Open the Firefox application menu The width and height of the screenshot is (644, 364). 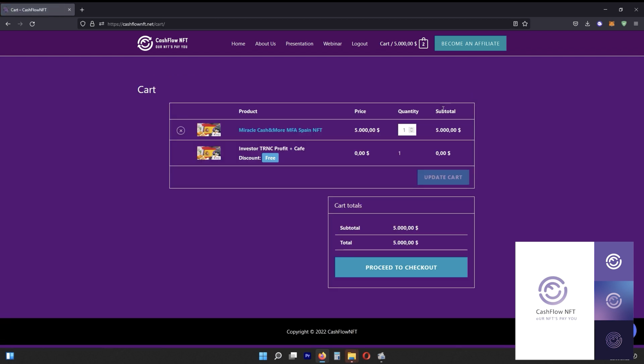[636, 24]
